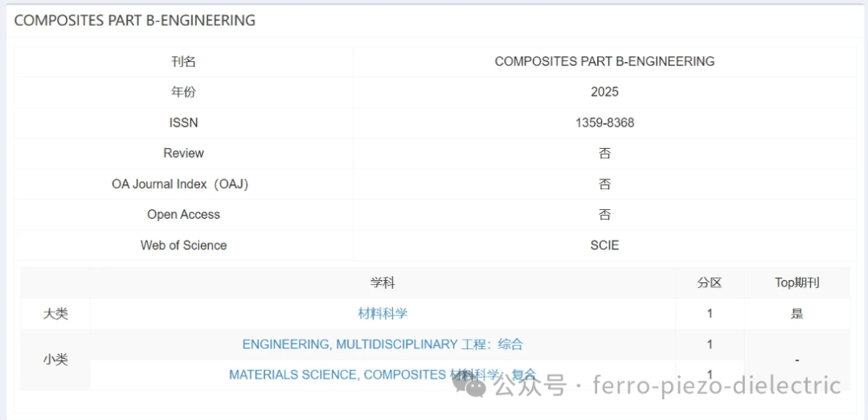The width and height of the screenshot is (868, 420).
Task: Click the Top期刊 column header
Action: 796,283
